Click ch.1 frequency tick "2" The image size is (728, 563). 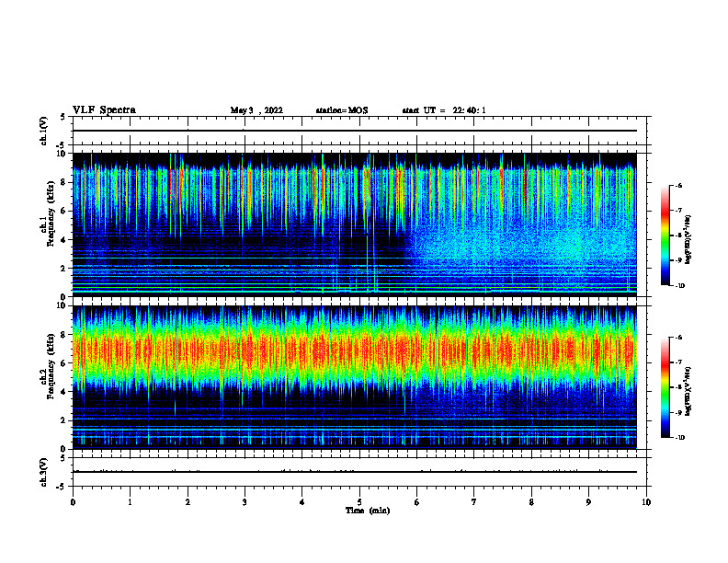(x=64, y=269)
